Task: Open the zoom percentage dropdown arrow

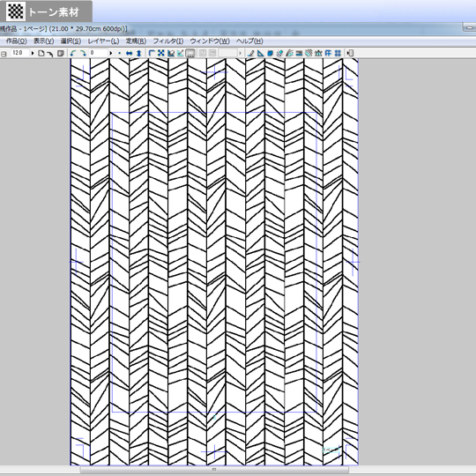Action: (x=33, y=53)
